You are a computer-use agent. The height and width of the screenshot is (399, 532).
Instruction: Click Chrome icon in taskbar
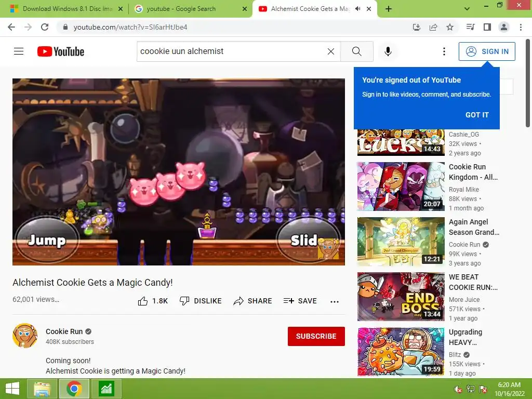pos(74,389)
